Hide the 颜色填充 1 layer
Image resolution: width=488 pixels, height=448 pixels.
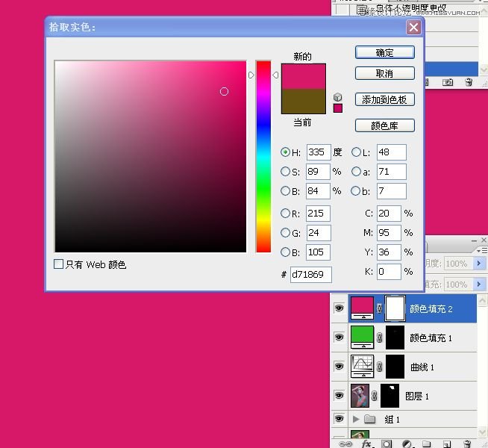339,337
